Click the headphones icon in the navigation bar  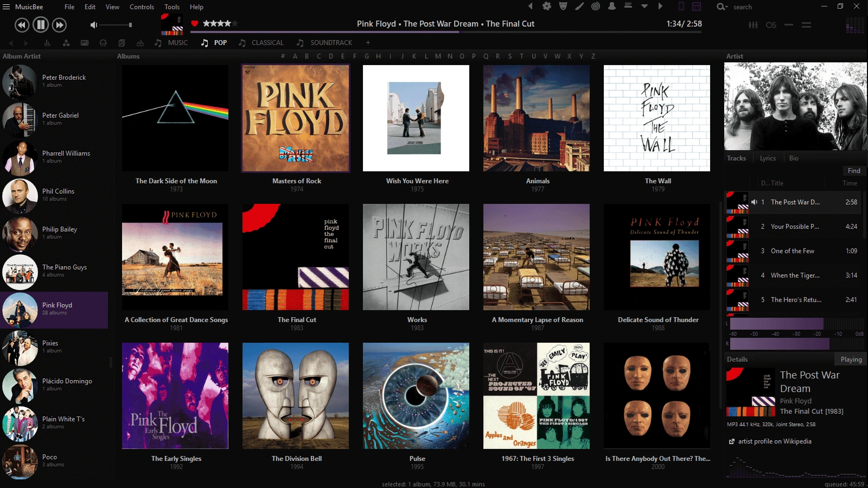(x=104, y=43)
